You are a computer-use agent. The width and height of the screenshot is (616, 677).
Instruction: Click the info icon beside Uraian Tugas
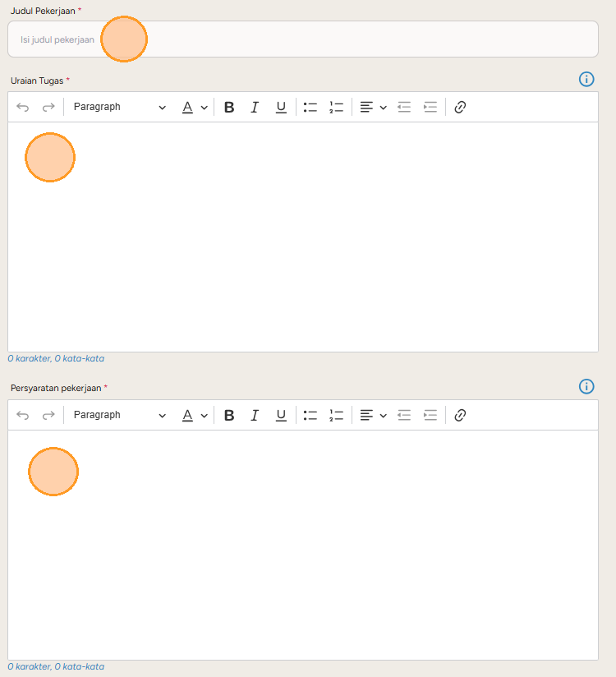point(586,79)
